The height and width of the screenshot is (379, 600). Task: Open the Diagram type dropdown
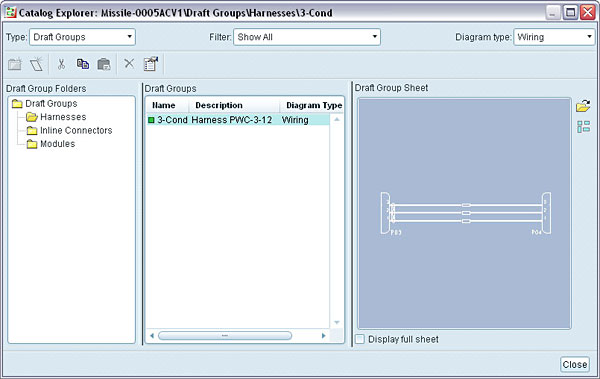554,37
